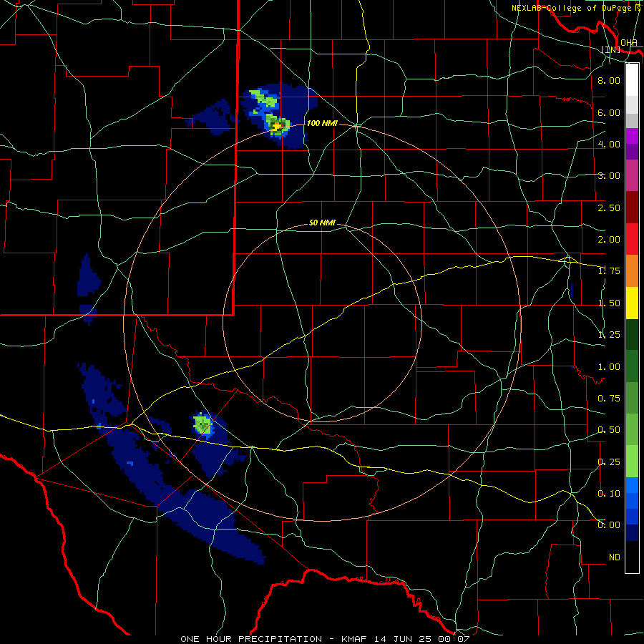Click the bright red 2.00 legend swatch

(x=632, y=239)
